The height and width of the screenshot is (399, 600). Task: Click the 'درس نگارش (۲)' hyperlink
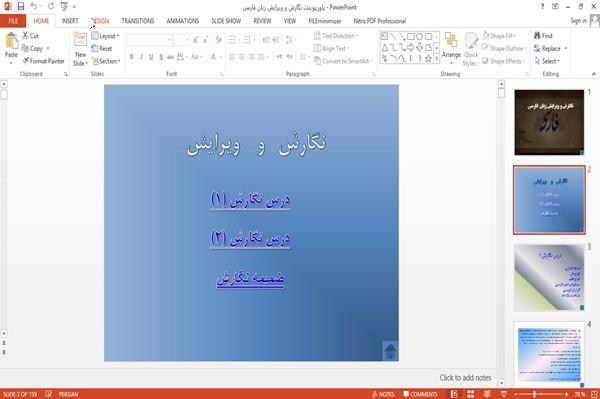250,239
